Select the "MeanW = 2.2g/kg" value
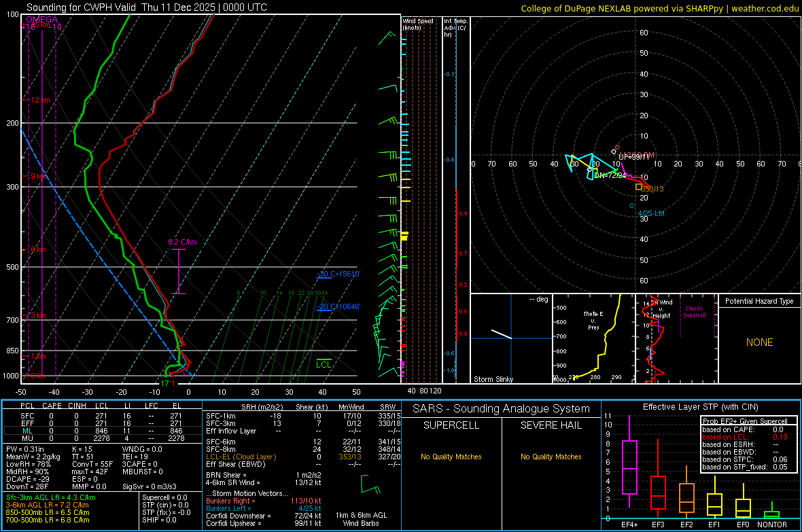 [x=33, y=457]
